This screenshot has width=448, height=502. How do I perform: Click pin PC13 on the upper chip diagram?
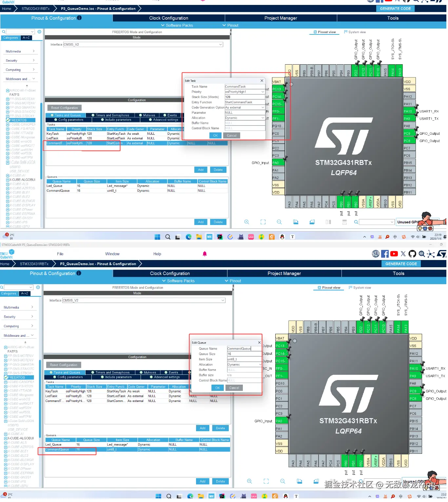click(278, 89)
